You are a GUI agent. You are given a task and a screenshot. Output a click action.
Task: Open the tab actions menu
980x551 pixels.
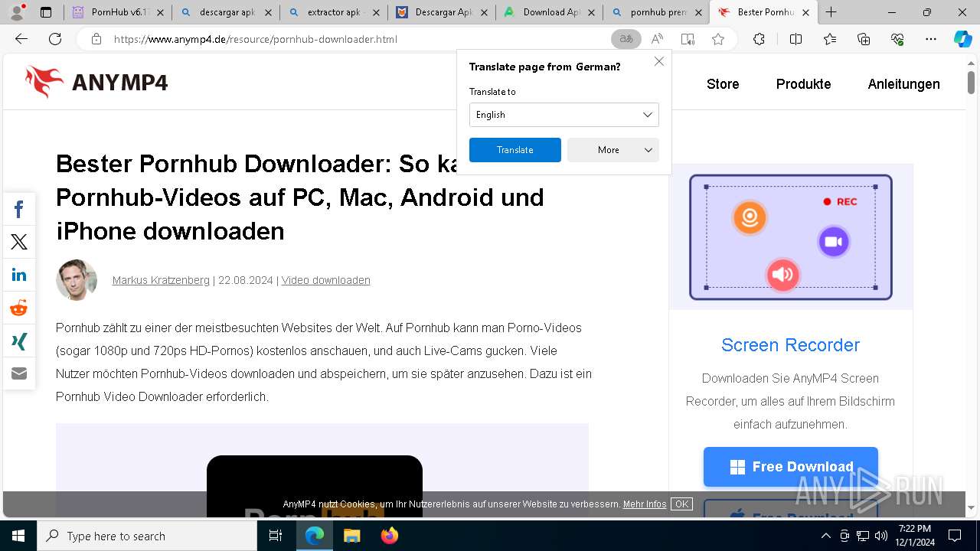(46, 12)
